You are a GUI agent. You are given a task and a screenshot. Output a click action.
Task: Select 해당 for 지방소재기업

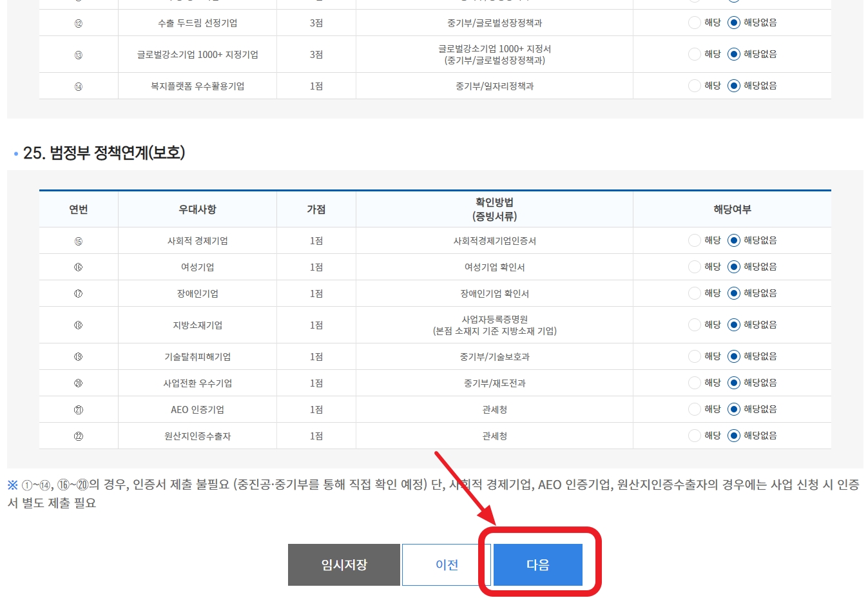(x=695, y=325)
